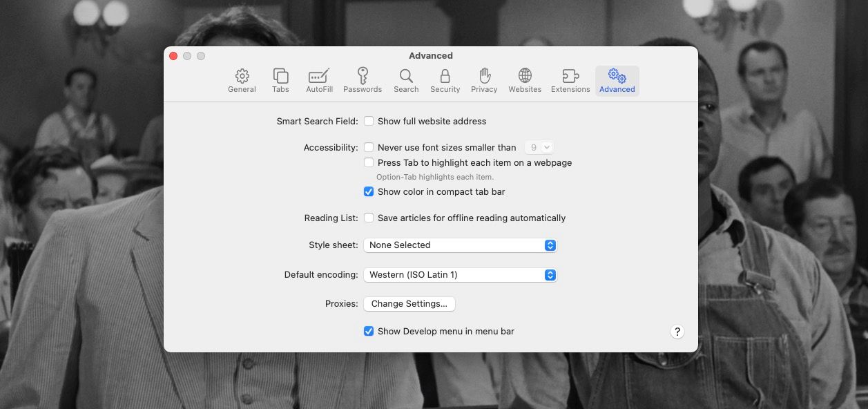Open the Style sheet None Selected dropdown

[460, 245]
